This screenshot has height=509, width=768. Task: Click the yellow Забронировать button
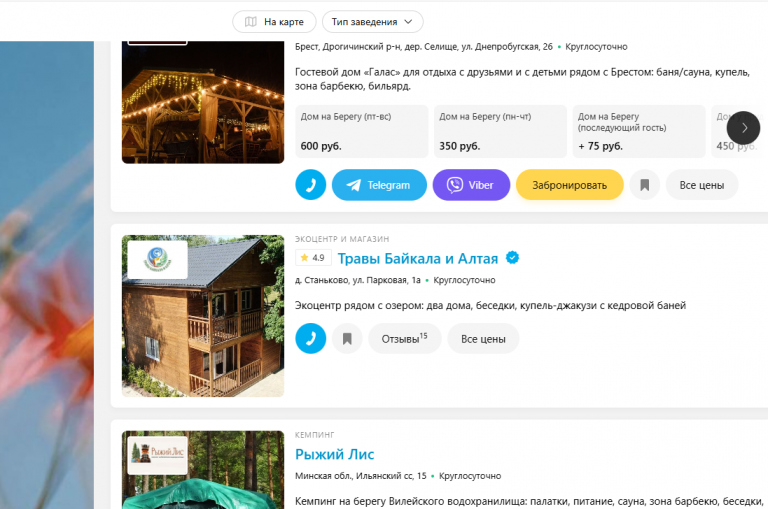[x=570, y=185]
